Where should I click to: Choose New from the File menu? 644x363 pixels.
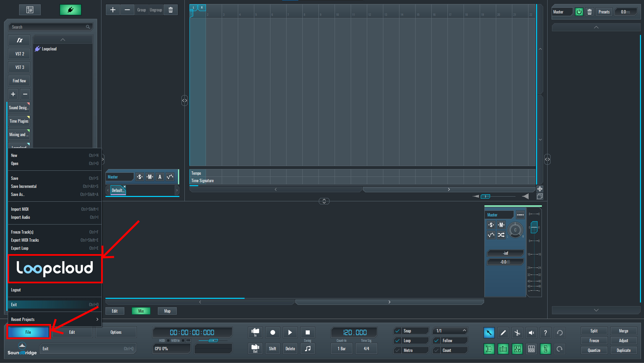(54, 155)
